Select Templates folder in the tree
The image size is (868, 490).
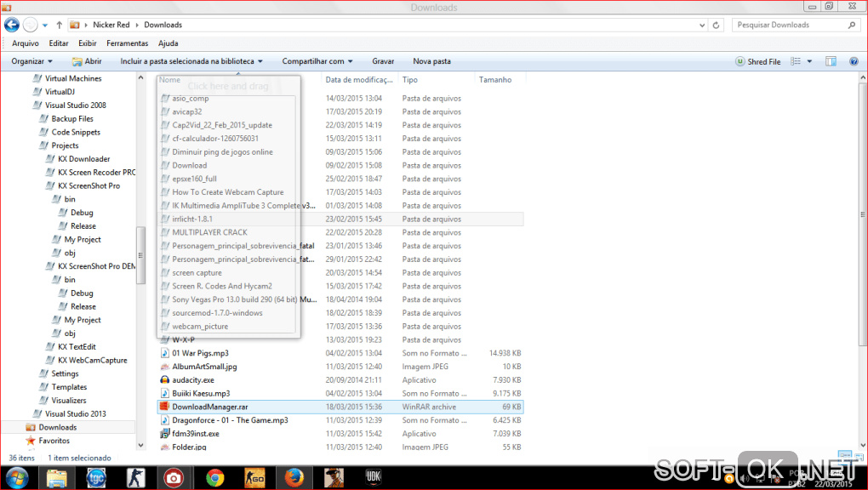69,387
